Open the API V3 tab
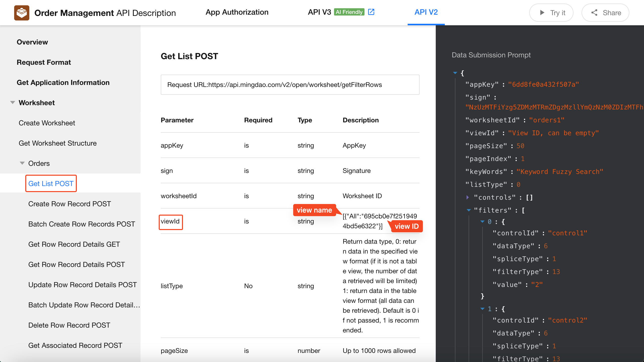Image resolution: width=644 pixels, height=362 pixels. 319,12
